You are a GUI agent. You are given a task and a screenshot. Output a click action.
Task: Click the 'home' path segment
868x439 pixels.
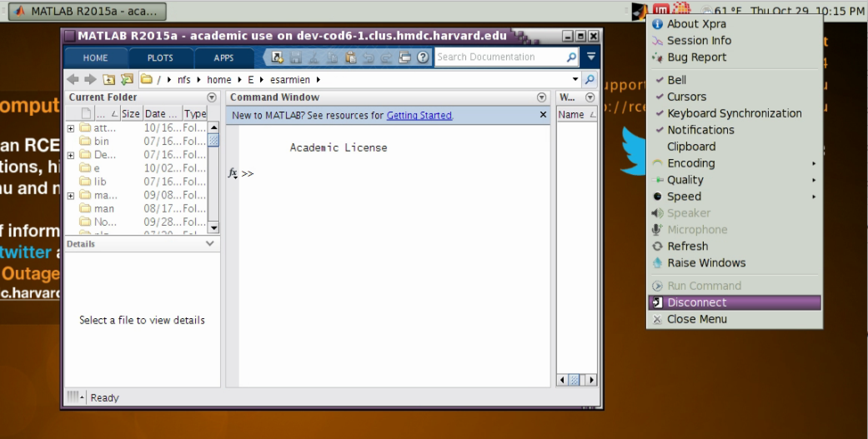tap(219, 80)
